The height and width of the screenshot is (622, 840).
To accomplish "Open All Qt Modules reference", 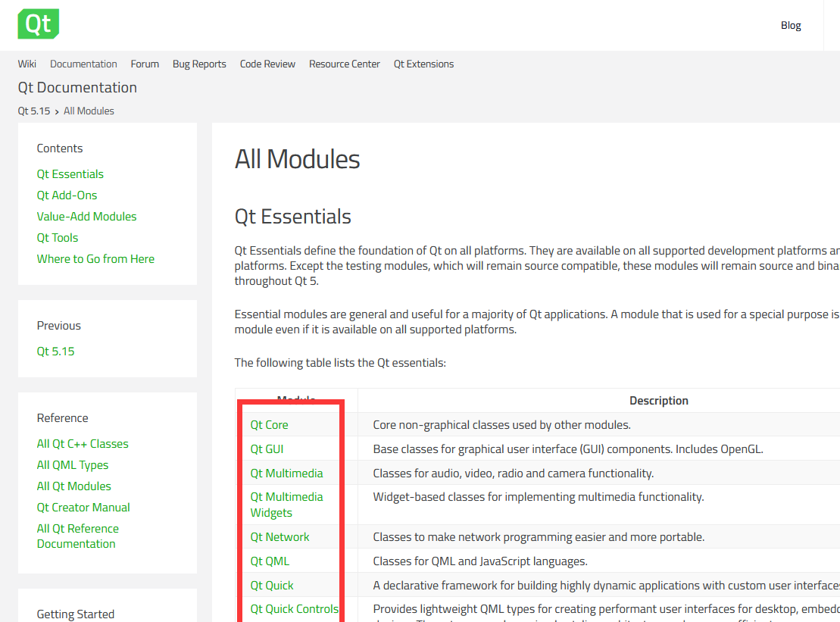I will tap(74, 486).
